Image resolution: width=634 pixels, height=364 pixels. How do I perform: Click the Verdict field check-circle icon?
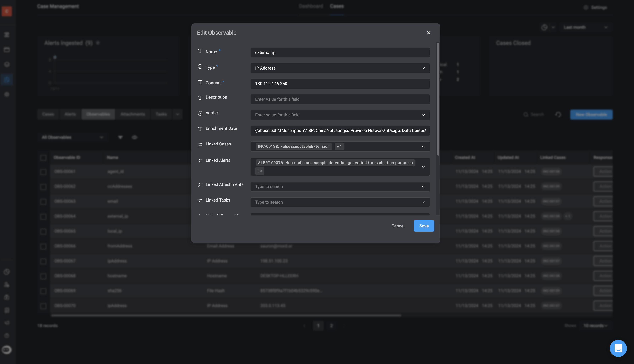click(200, 114)
